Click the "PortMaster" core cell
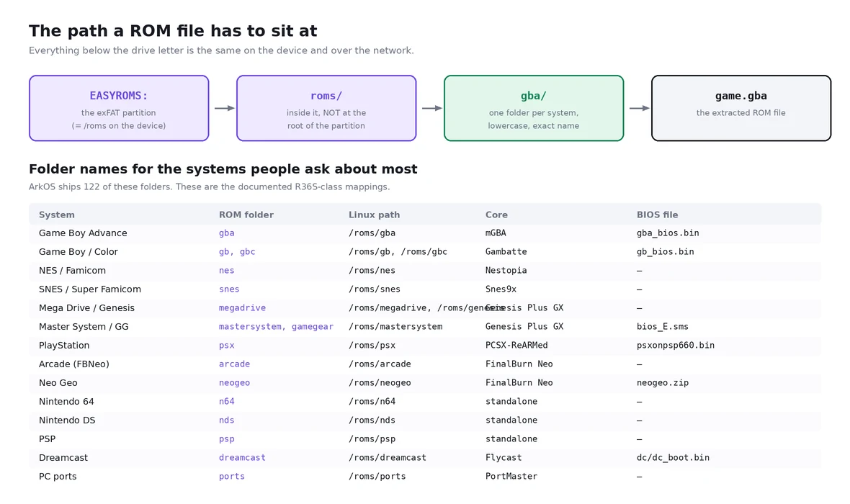850x504 pixels. 511,477
